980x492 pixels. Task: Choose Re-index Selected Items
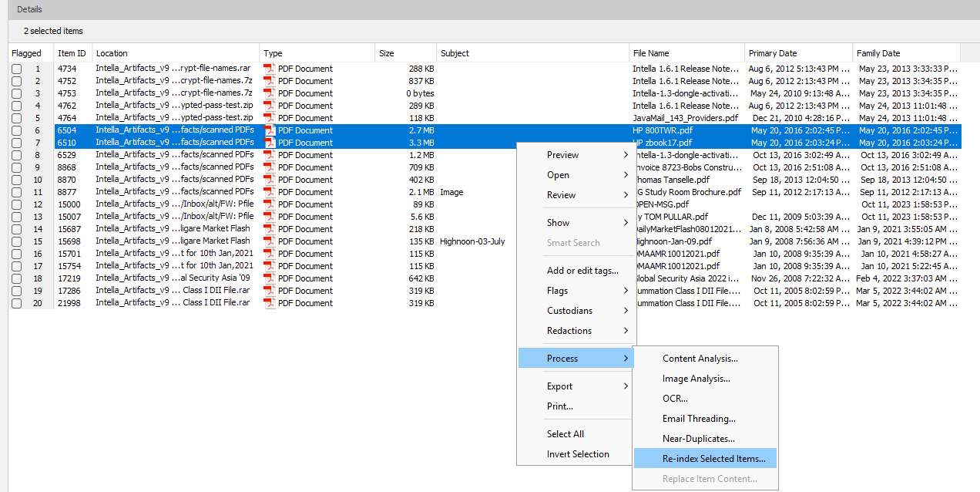[713, 459]
